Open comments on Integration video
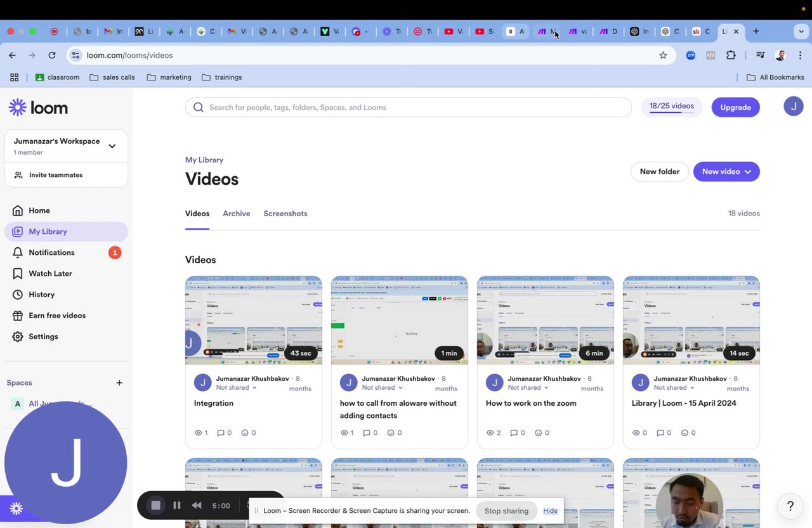812x528 pixels. [x=224, y=433]
